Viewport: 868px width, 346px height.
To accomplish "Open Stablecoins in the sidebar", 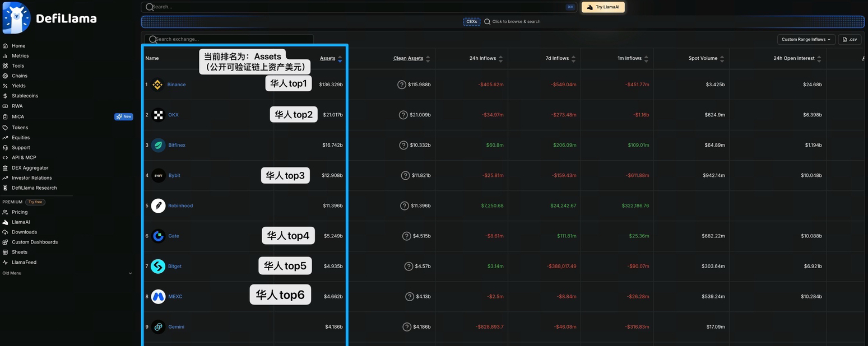I will tap(25, 96).
